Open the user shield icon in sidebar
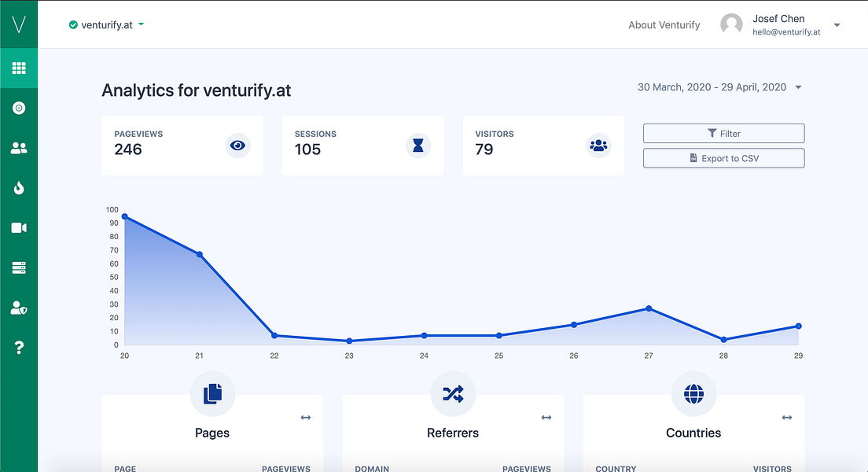The image size is (868, 472). coord(19,308)
